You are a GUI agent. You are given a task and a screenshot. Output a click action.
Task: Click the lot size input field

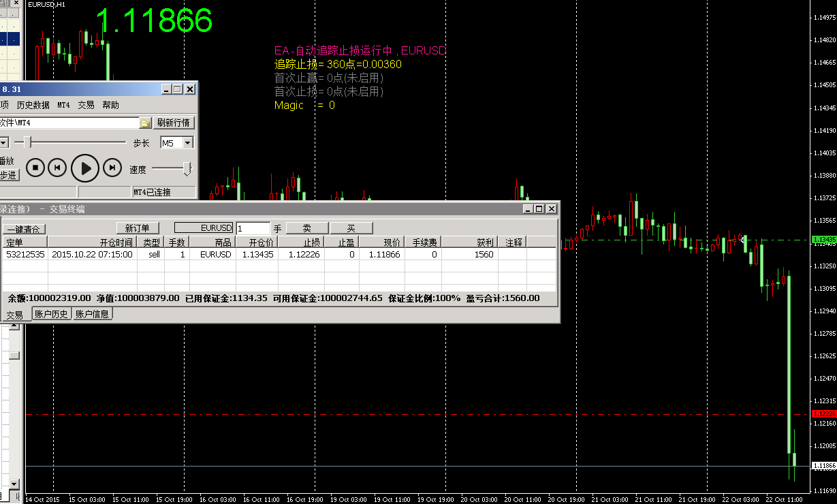click(253, 228)
